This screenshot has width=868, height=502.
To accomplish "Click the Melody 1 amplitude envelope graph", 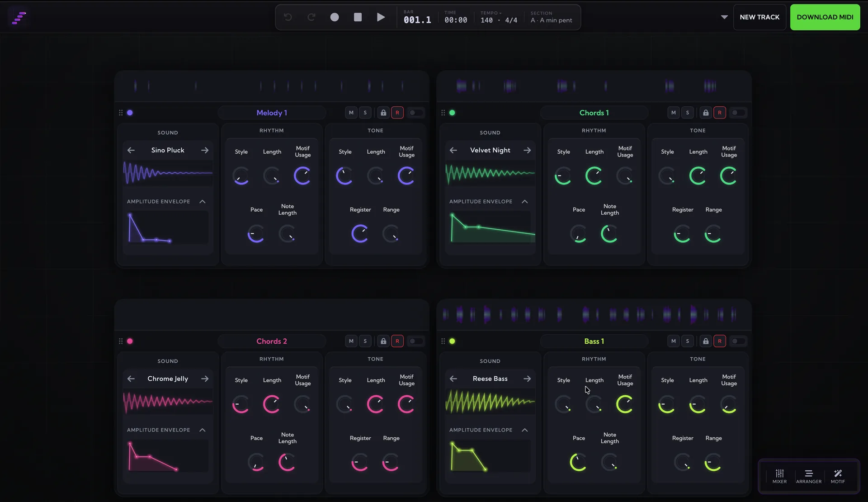I will point(168,227).
